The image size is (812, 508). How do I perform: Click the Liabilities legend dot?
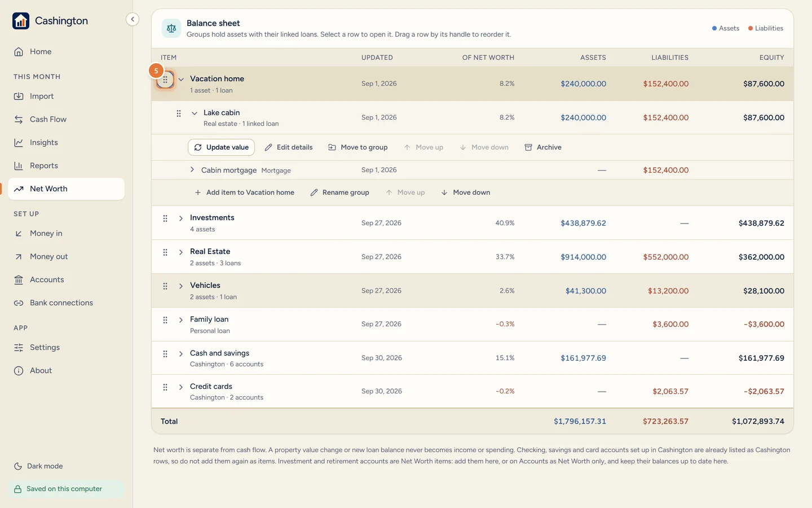[x=751, y=28]
